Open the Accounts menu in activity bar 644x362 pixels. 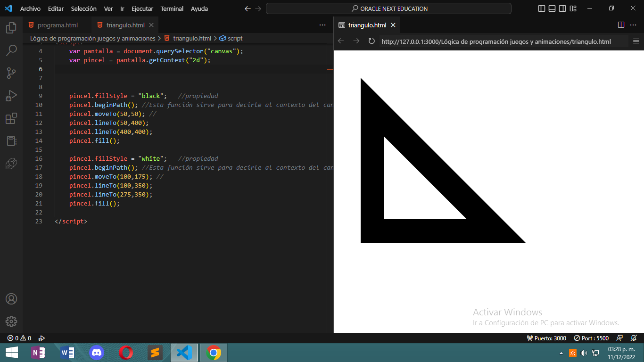click(x=11, y=299)
